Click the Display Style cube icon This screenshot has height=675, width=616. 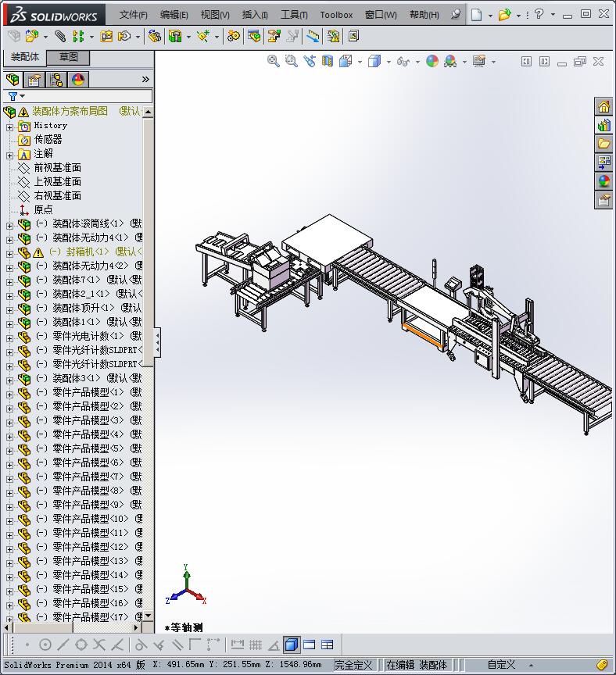(x=374, y=61)
